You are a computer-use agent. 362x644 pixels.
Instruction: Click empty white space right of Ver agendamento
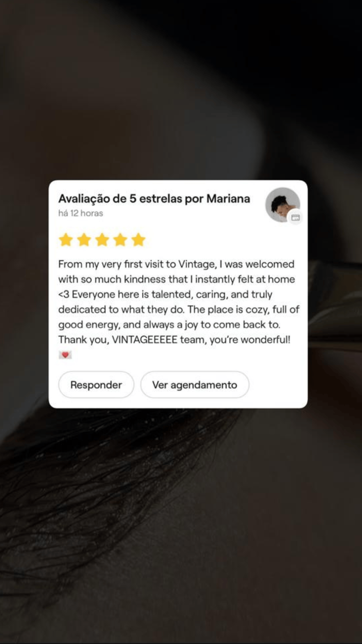point(277,385)
